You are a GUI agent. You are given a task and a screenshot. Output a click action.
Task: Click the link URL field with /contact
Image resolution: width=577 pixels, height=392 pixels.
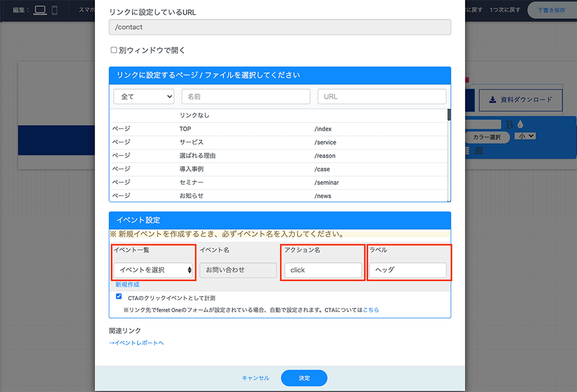(x=280, y=27)
